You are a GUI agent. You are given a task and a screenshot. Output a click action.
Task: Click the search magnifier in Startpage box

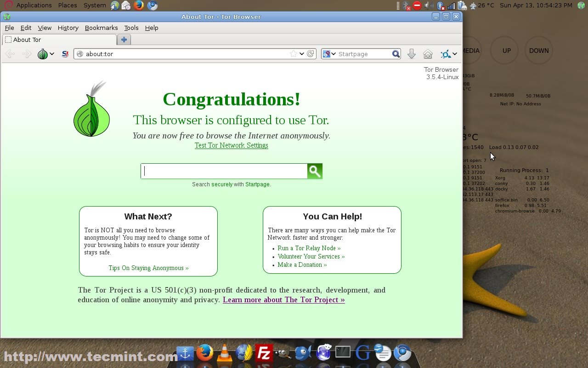click(x=396, y=54)
